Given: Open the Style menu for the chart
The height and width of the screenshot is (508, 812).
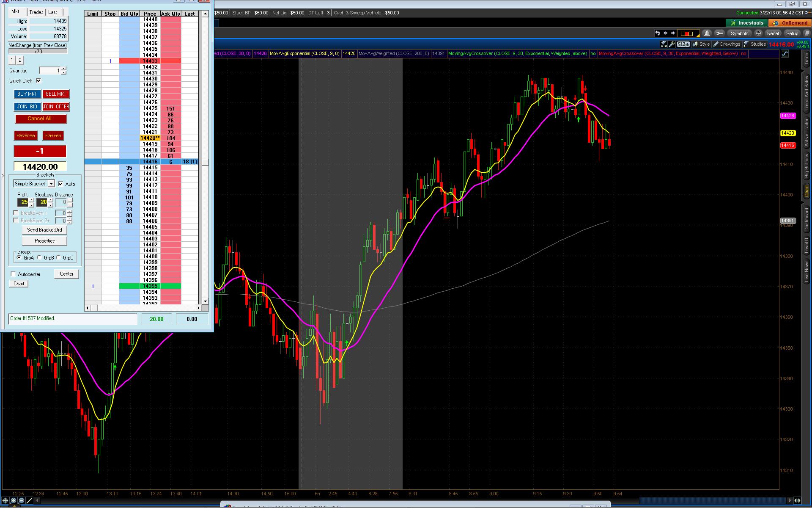Looking at the screenshot, I should [701, 44].
